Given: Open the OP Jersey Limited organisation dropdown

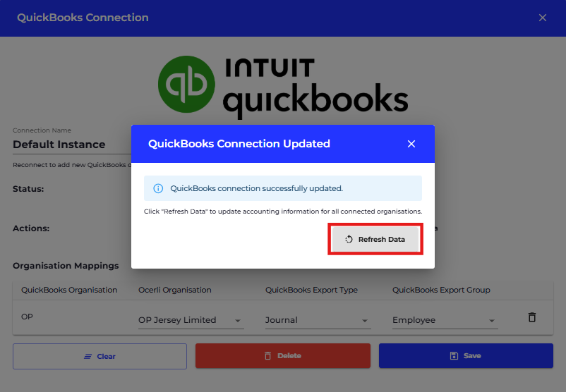Looking at the screenshot, I should click(191, 320).
